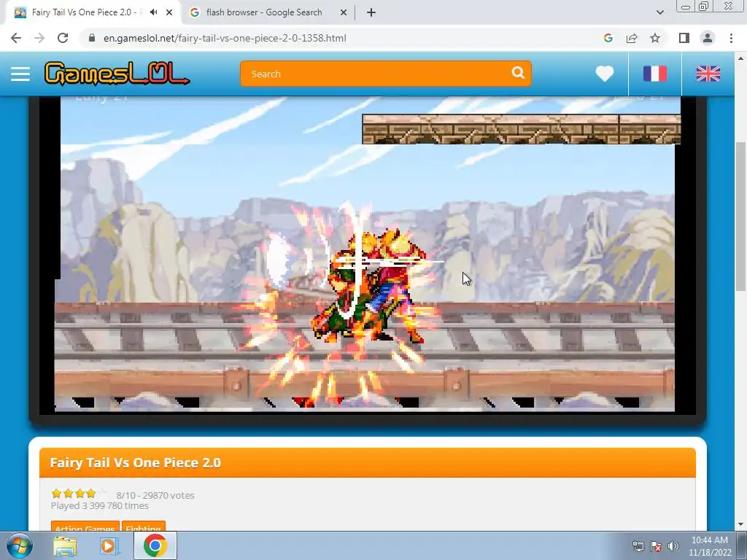
Task: Click the search magnifier icon
Action: (x=518, y=73)
